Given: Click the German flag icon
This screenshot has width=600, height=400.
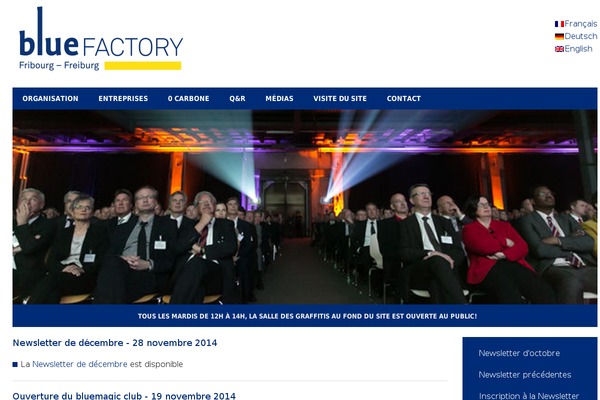Looking at the screenshot, I should point(559,37).
